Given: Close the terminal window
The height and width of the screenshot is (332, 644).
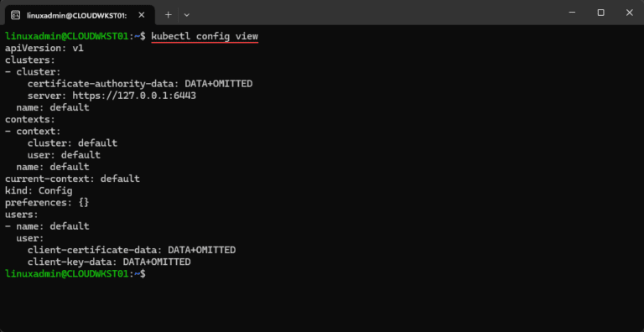Looking at the screenshot, I should pyautogui.click(x=629, y=13).
